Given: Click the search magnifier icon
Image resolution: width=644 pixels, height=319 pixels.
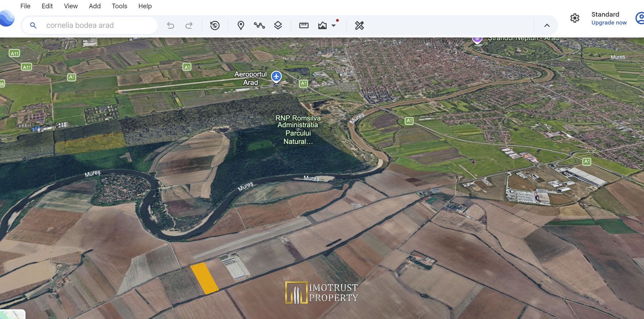Looking at the screenshot, I should point(33,25).
